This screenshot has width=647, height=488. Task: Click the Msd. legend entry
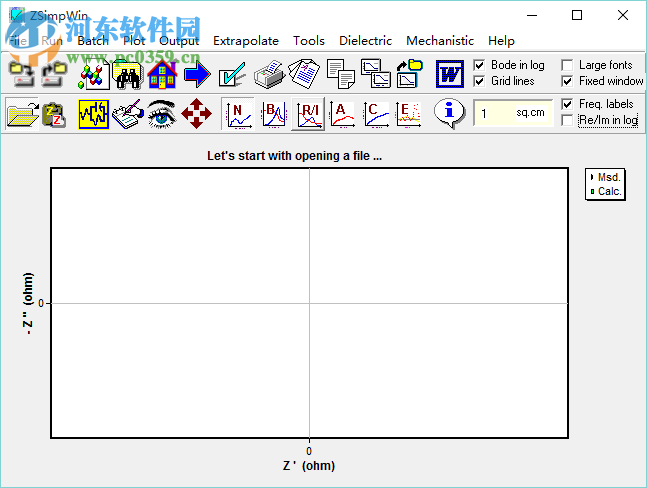(605, 177)
